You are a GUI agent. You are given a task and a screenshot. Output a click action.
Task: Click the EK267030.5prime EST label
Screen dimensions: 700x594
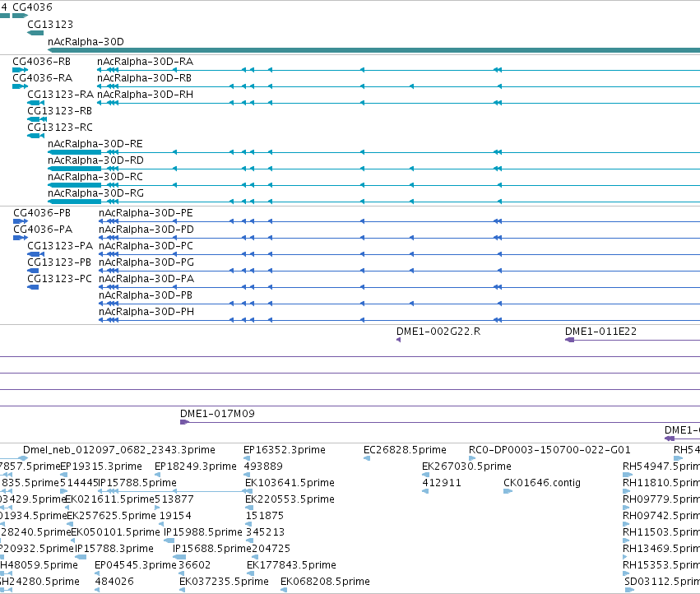click(x=466, y=466)
